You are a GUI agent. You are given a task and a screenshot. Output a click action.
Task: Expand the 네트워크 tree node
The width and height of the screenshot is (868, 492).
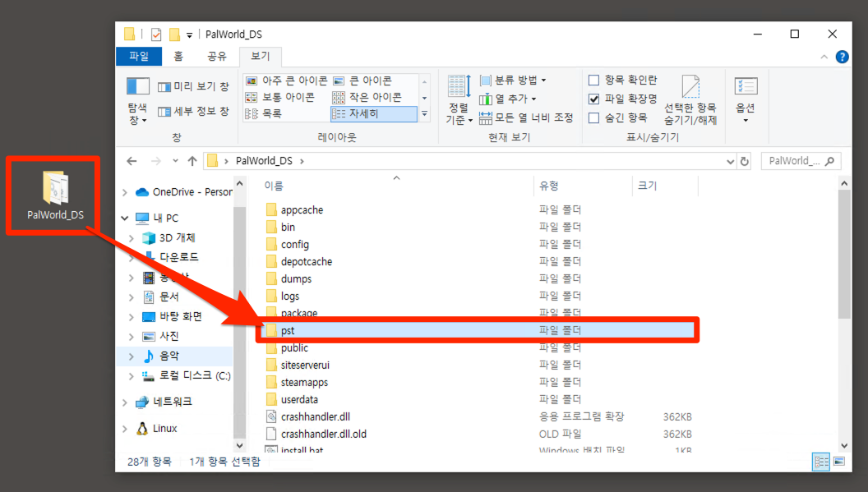tap(125, 402)
